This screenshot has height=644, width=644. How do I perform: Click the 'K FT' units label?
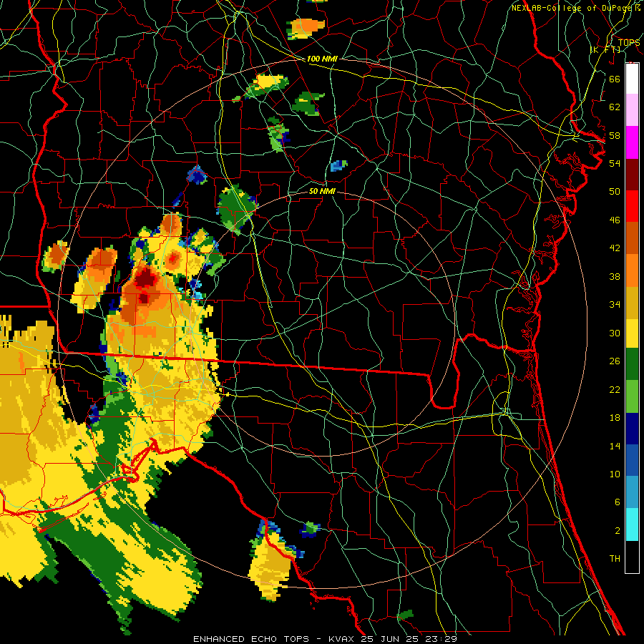pos(605,50)
